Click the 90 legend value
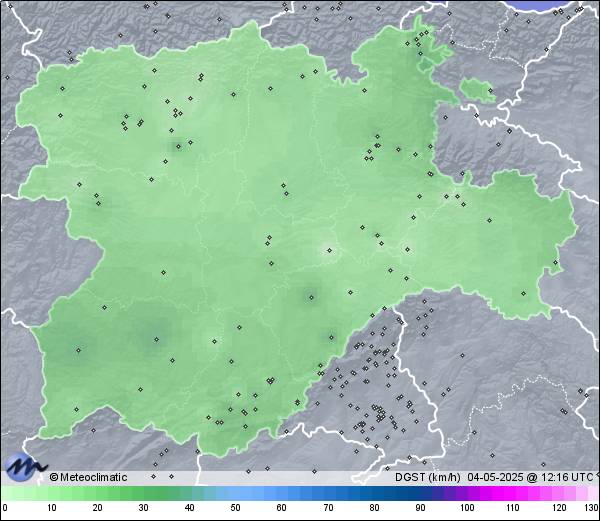The width and height of the screenshot is (600, 521). [421, 508]
